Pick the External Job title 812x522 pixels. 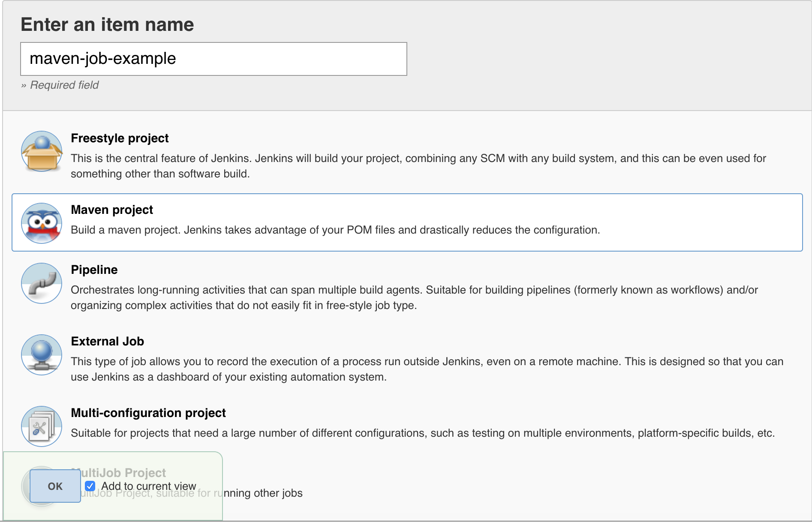tap(107, 341)
